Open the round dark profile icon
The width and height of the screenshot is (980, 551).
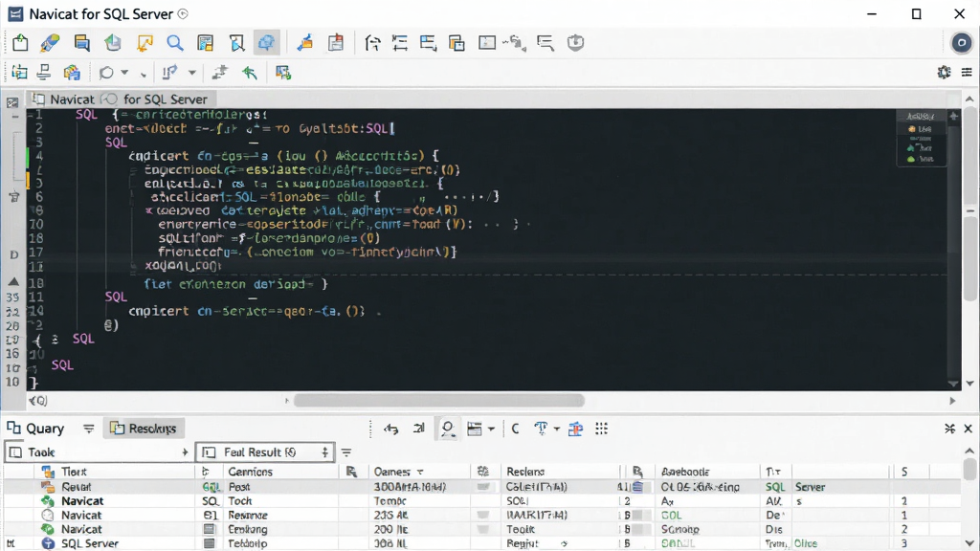(961, 42)
